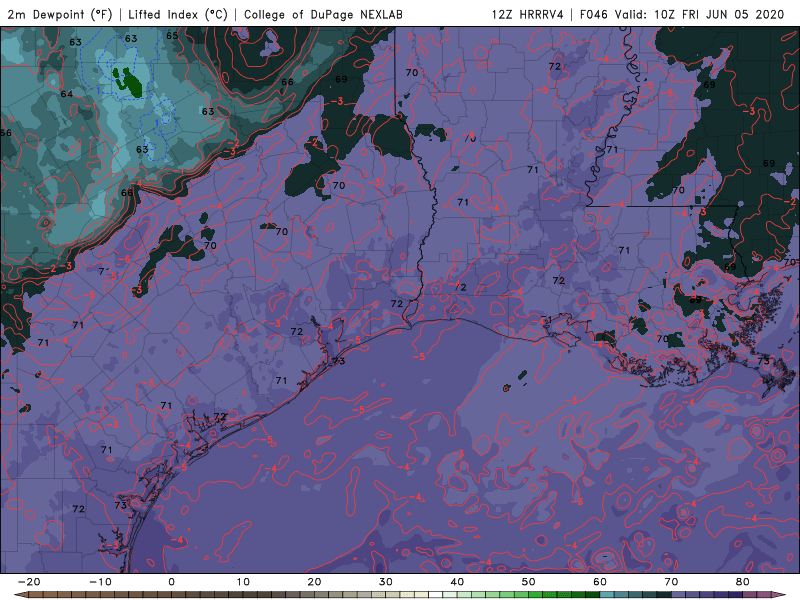Click the '20' color scale label
This screenshot has width=800, height=600.
pos(314,582)
